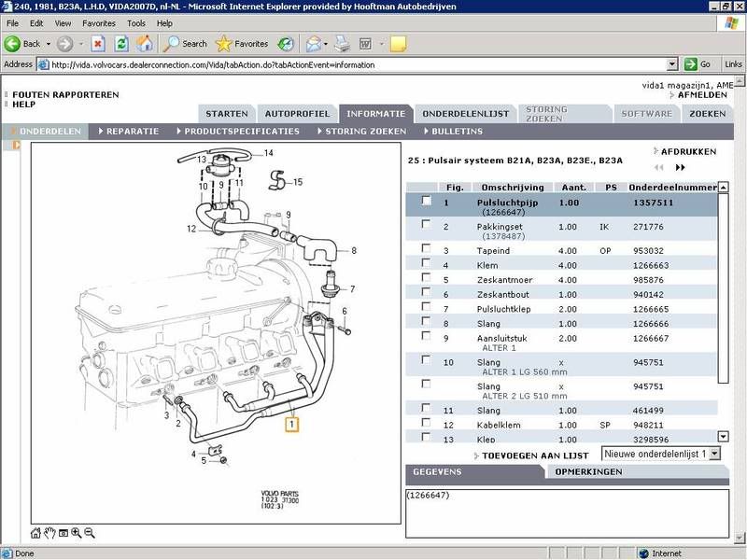Click the grey Forward arrow button
This screenshot has height=560, width=747.
(x=64, y=44)
